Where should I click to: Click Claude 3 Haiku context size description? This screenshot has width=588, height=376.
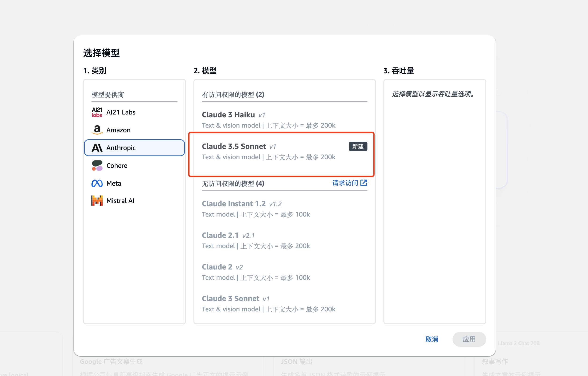[269, 125]
